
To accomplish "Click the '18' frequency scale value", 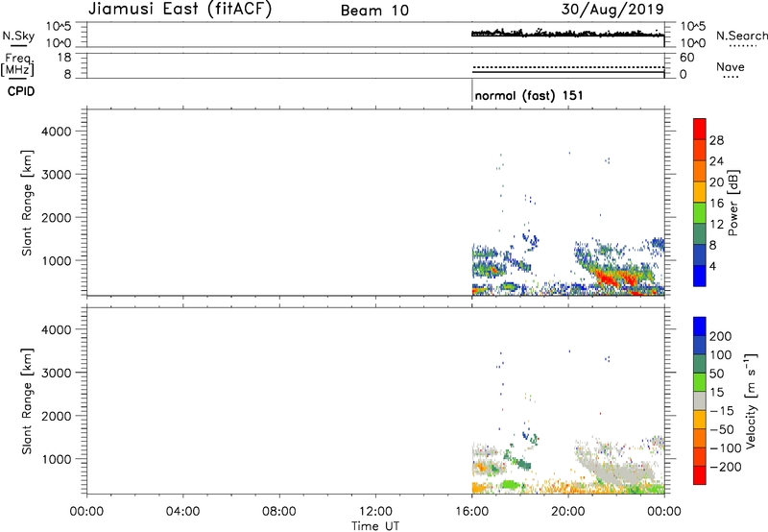I will 64,58.
